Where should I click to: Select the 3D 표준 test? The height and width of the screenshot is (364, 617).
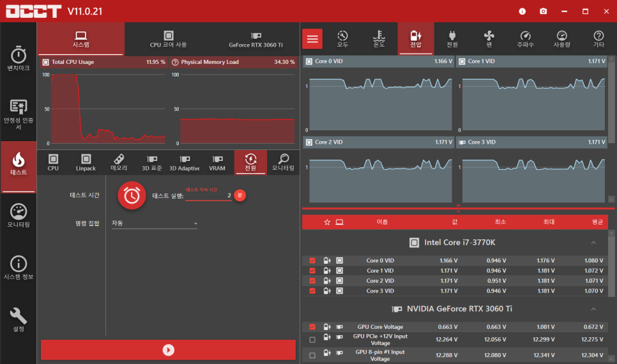tap(152, 162)
